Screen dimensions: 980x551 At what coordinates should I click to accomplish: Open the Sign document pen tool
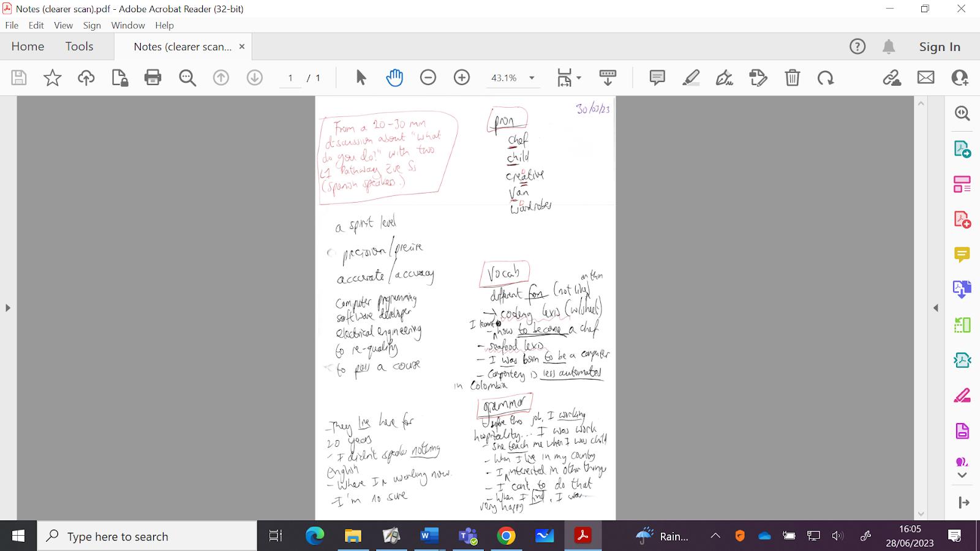tap(725, 78)
